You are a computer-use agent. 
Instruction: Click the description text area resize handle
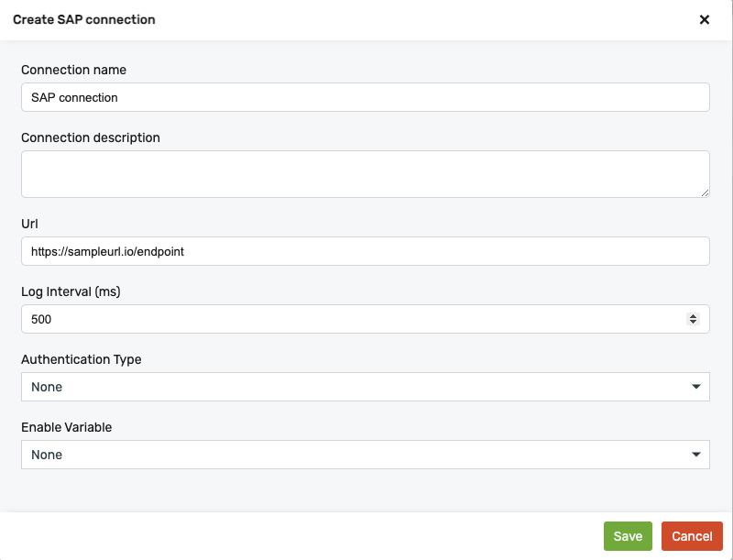point(705,192)
